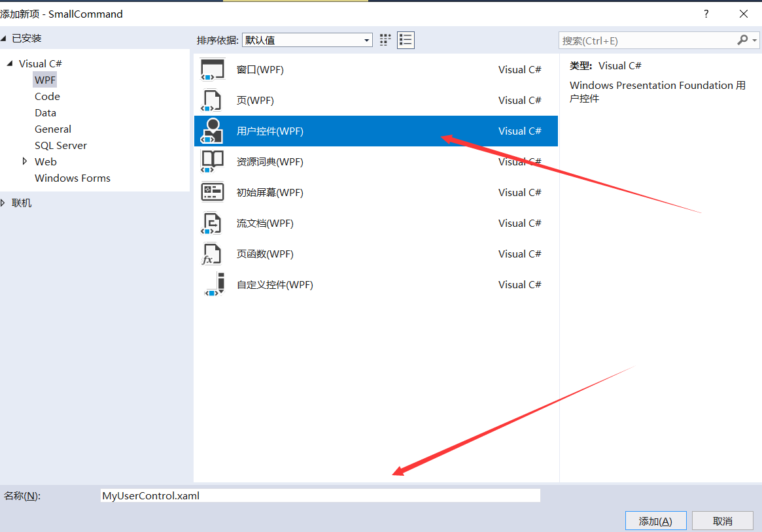Click Visual C# label in 自定义控件(WPF) row
762x532 pixels.
pos(519,284)
